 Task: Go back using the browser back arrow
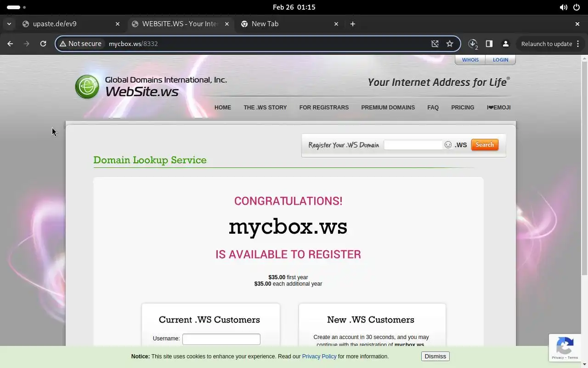[10, 44]
